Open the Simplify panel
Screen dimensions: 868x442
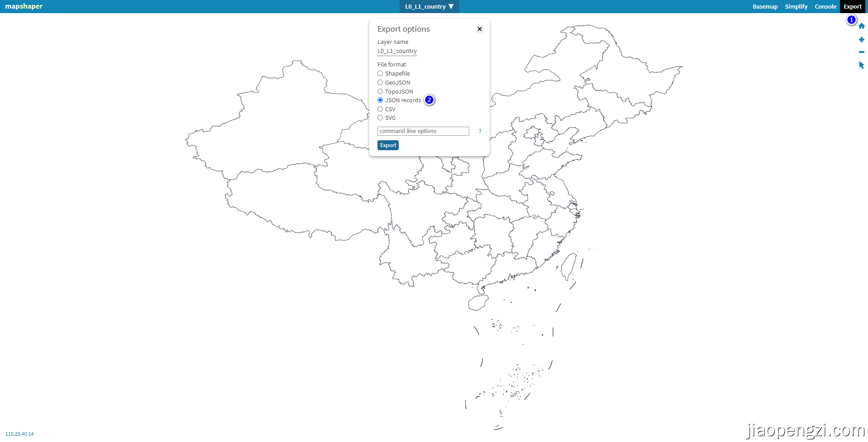click(796, 6)
